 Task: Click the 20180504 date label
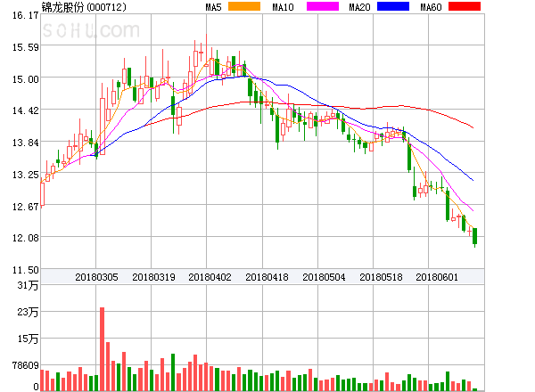324,277
